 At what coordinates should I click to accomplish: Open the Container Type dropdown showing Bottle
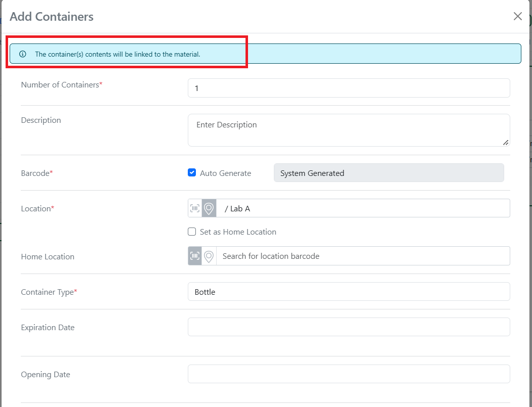pyautogui.click(x=349, y=292)
